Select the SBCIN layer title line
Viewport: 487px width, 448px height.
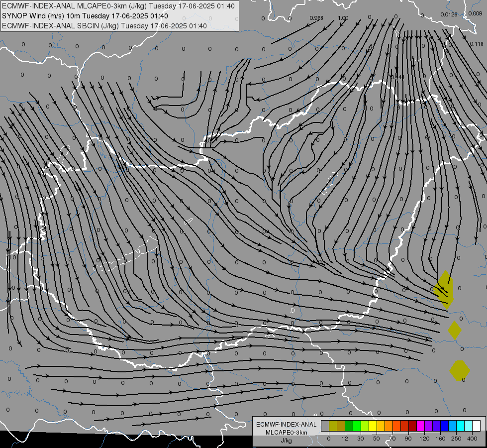click(104, 26)
